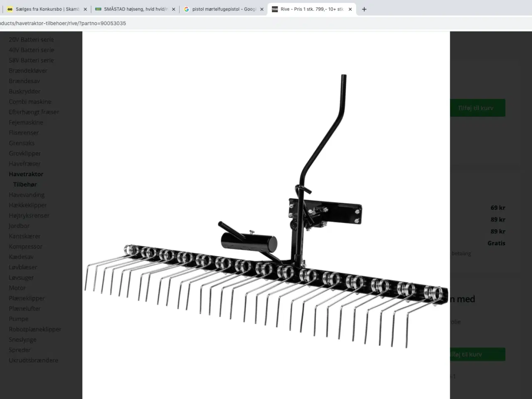Select the Tilbehør subcategory
This screenshot has height=399, width=532.
click(x=25, y=185)
